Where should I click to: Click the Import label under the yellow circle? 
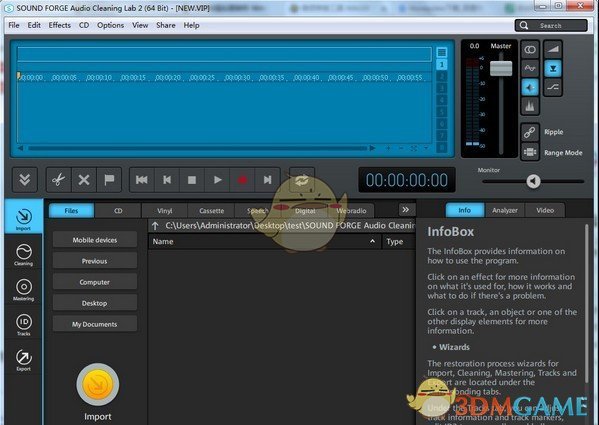coord(98,417)
